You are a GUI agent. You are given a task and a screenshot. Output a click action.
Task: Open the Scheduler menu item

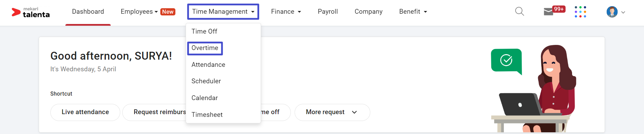pos(206,81)
